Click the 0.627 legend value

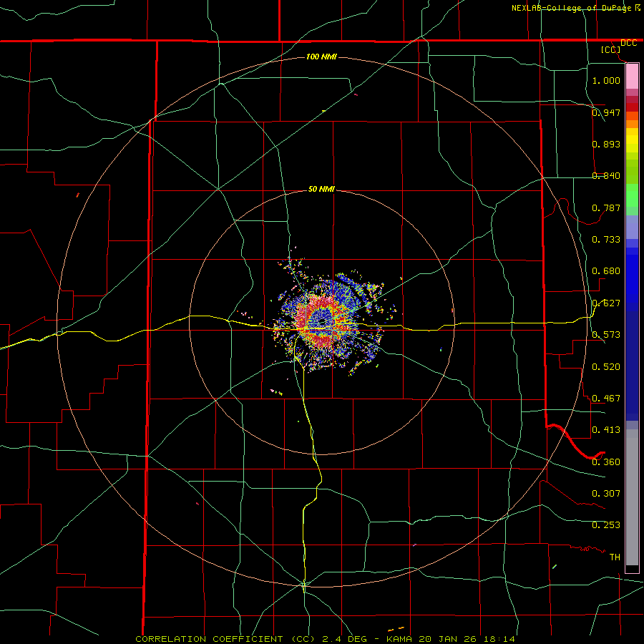(x=606, y=303)
